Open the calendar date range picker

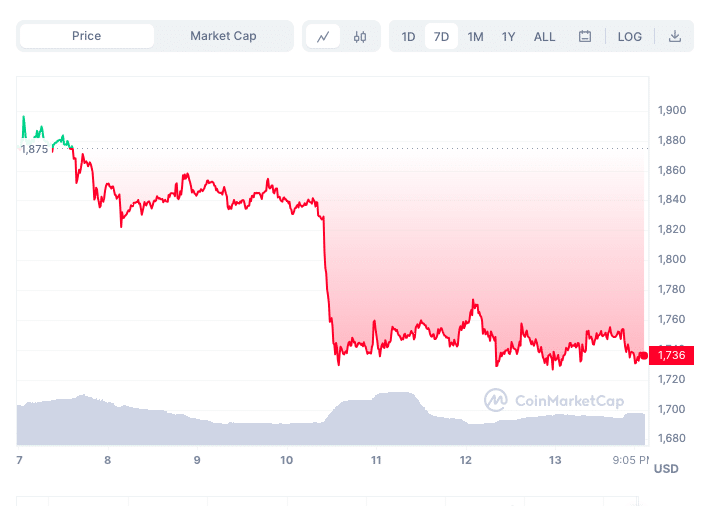point(585,37)
